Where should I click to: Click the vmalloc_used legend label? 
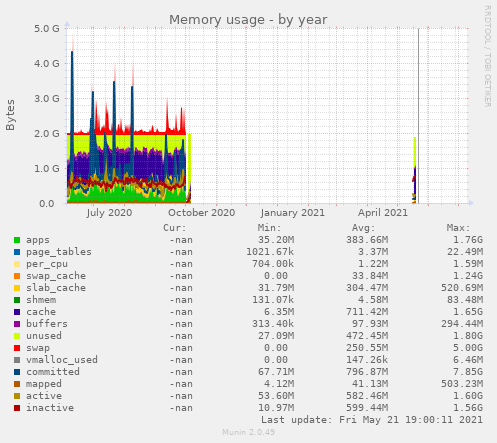62,360
